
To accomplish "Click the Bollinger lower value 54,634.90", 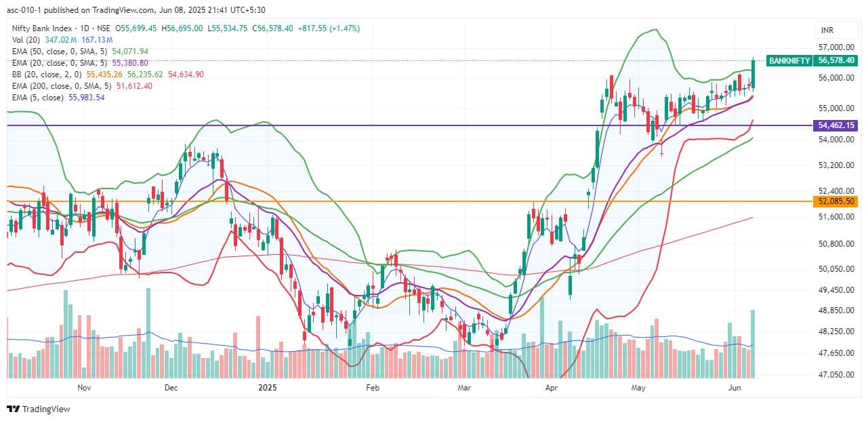I will click(x=185, y=75).
